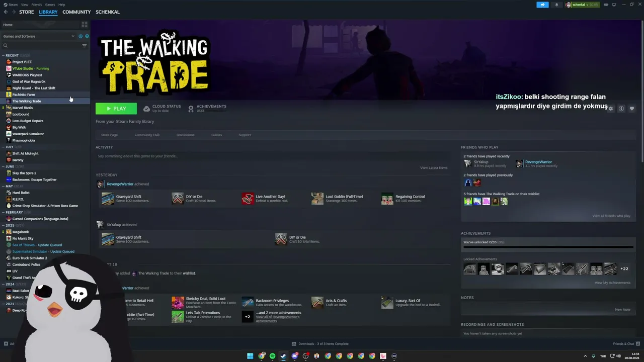This screenshot has height=362, width=644.
Task: Show ready-to-play games filter icon
Action: pos(87,36)
